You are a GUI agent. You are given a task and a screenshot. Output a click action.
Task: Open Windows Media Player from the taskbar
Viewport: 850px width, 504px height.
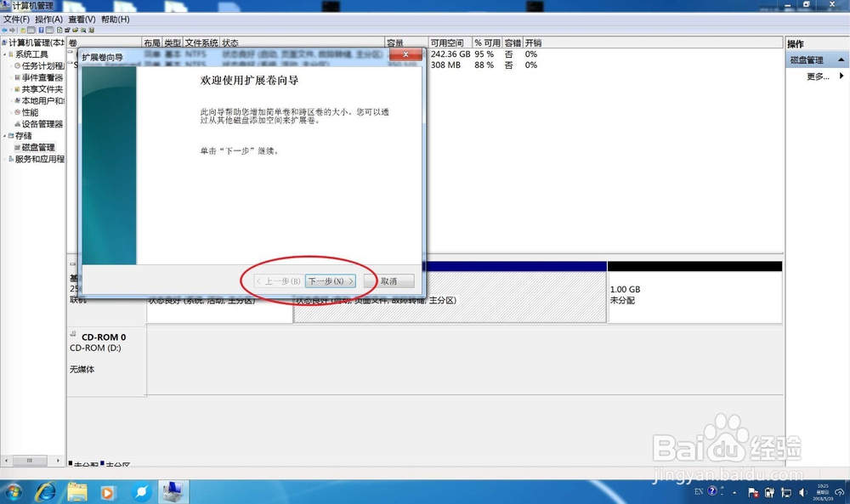coord(107,492)
